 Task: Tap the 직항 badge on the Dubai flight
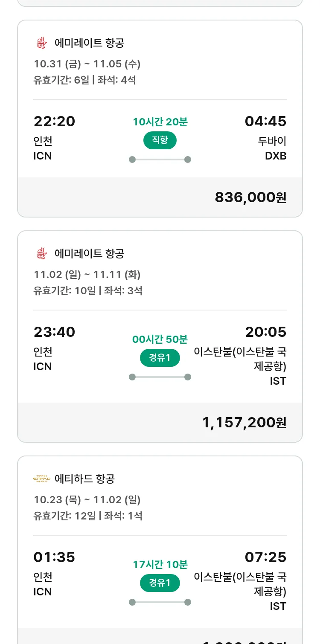point(160,140)
